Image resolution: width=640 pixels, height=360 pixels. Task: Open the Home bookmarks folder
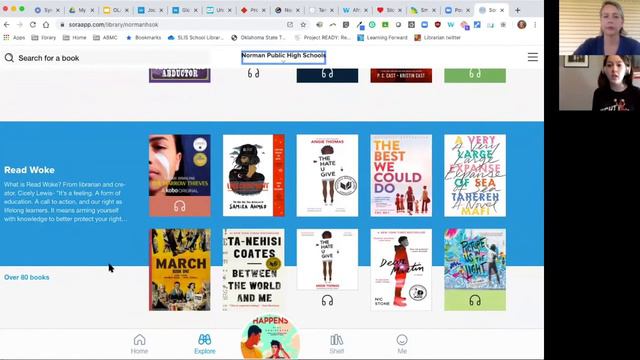pyautogui.click(x=74, y=38)
